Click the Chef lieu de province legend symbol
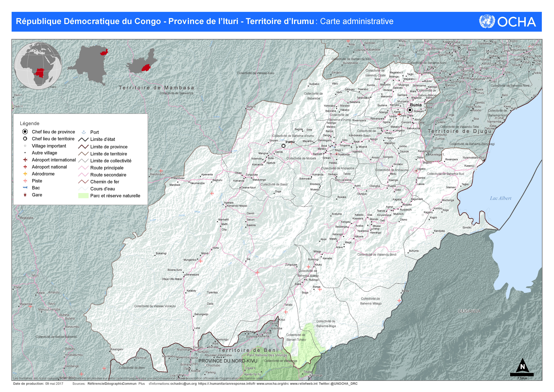The image size is (554, 392). (25, 132)
